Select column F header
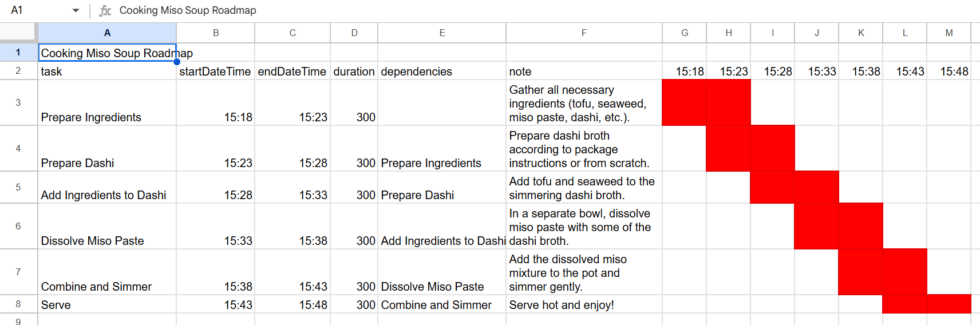This screenshot has height=325, width=980. click(584, 33)
